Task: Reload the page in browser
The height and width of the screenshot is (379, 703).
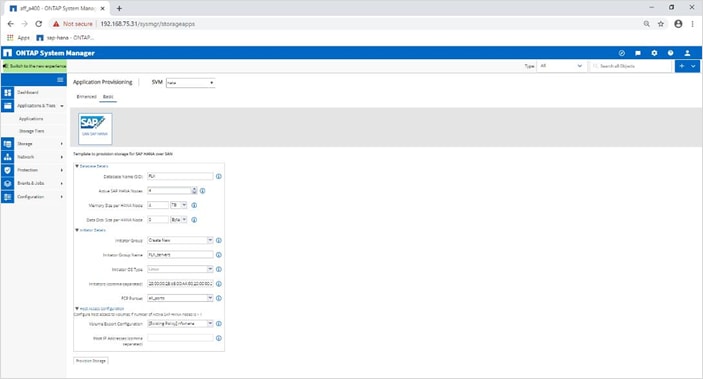Action: pyautogui.click(x=39, y=24)
